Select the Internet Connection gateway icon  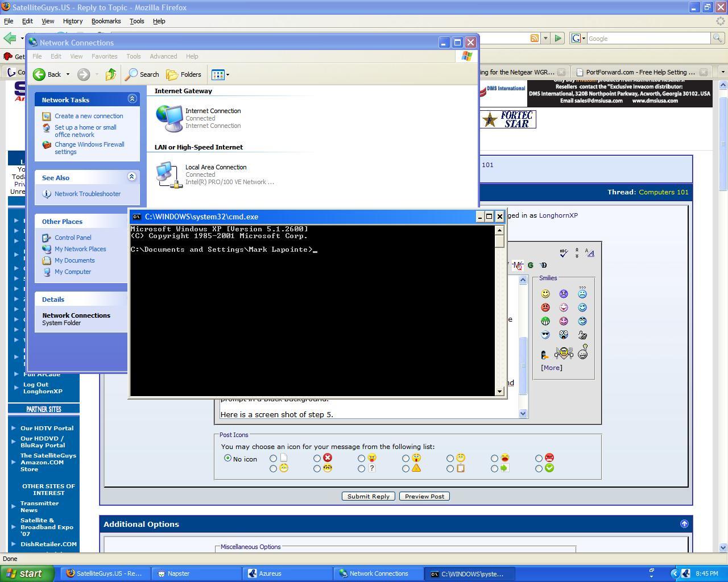(x=169, y=118)
